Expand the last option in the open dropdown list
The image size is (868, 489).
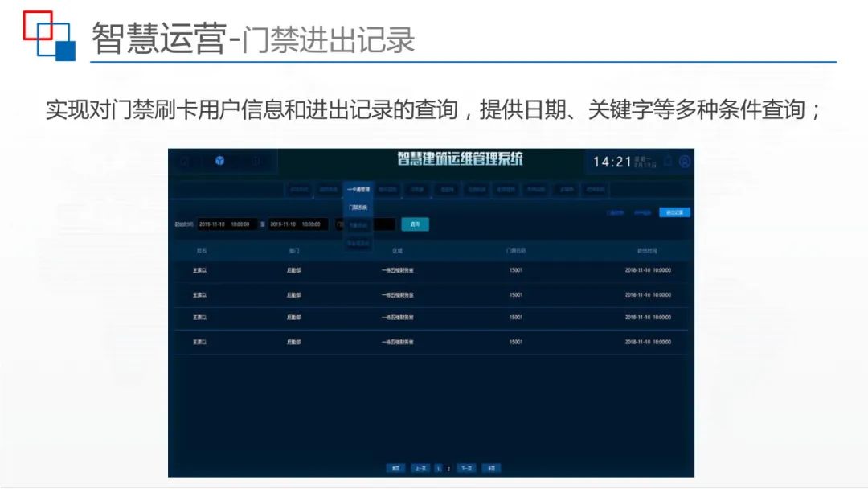click(x=358, y=243)
